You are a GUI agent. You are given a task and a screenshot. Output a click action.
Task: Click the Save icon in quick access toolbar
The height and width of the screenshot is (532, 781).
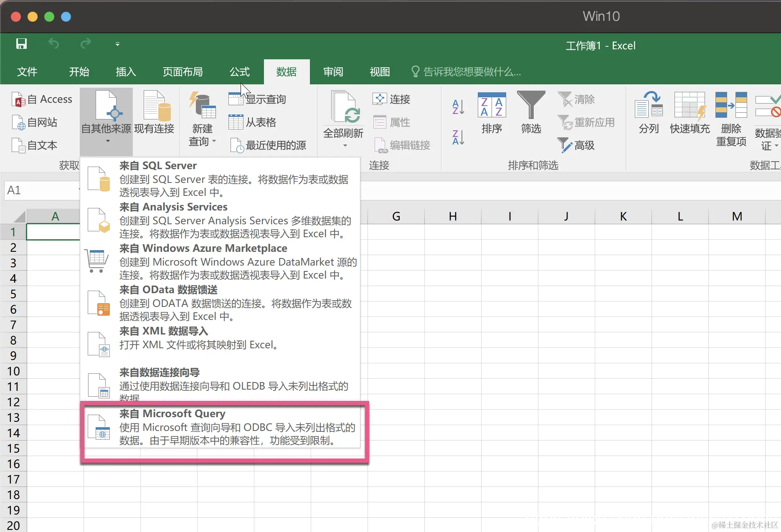pyautogui.click(x=21, y=44)
